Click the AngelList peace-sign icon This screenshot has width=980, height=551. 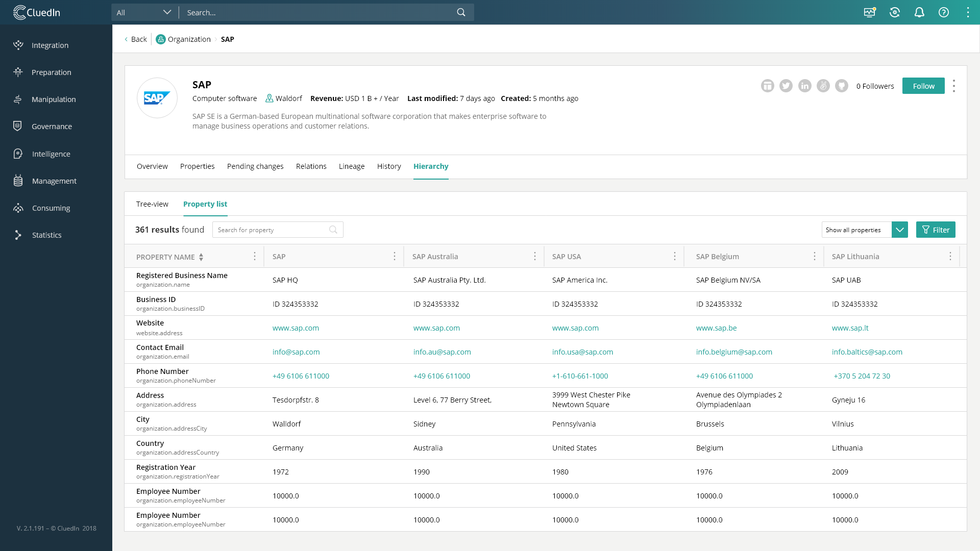pos(823,86)
